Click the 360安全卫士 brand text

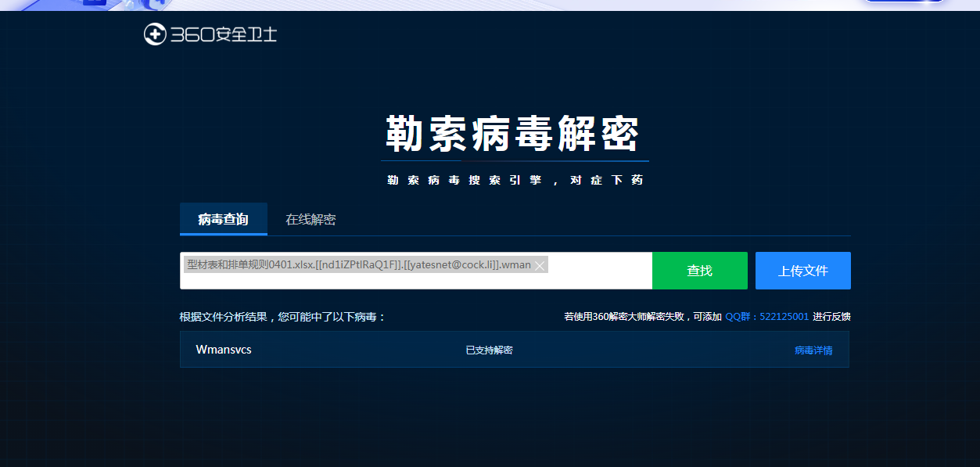(224, 34)
